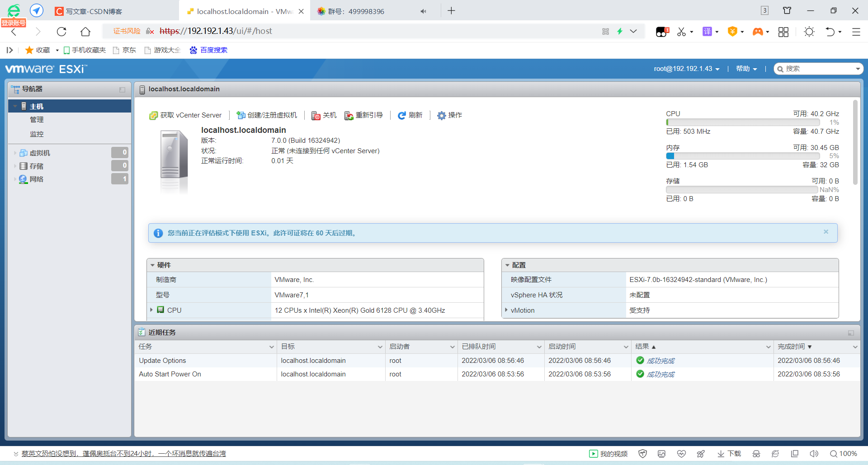This screenshot has height=465, width=868.
Task: Open 管理 under host
Action: (37, 120)
